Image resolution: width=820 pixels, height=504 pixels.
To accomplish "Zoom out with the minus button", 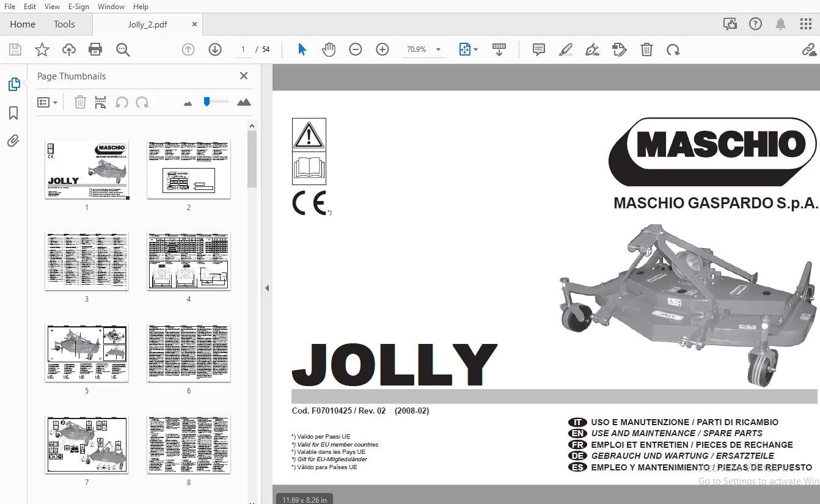I will tap(356, 49).
